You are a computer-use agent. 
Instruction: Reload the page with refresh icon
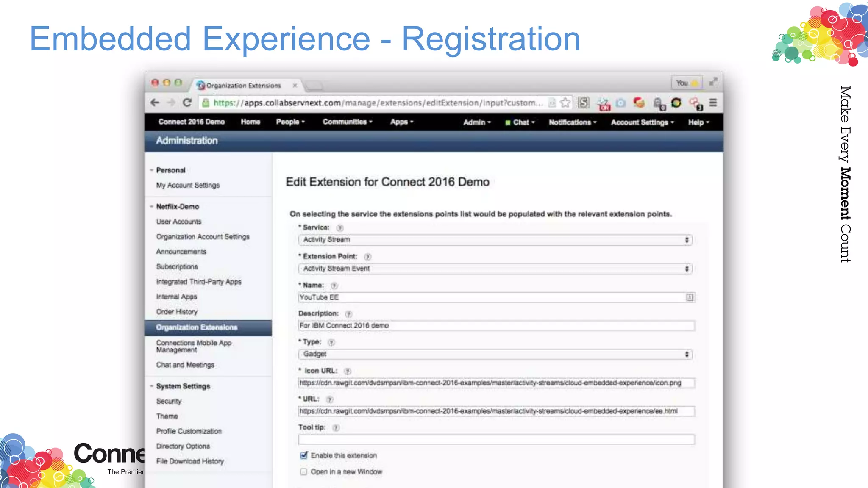coord(187,103)
